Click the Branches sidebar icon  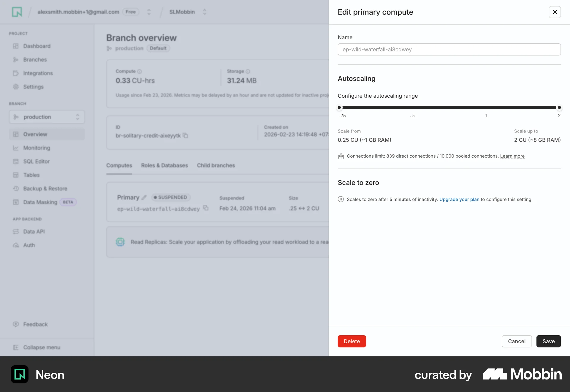coord(16,60)
